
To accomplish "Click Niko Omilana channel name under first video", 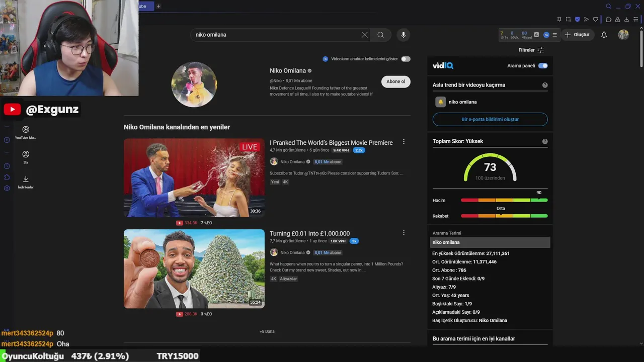I will pos(292,162).
